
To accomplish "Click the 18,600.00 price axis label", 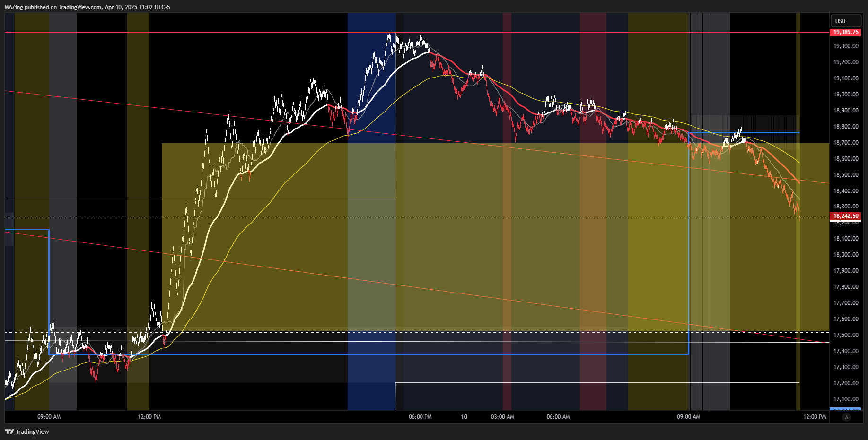I will point(846,159).
